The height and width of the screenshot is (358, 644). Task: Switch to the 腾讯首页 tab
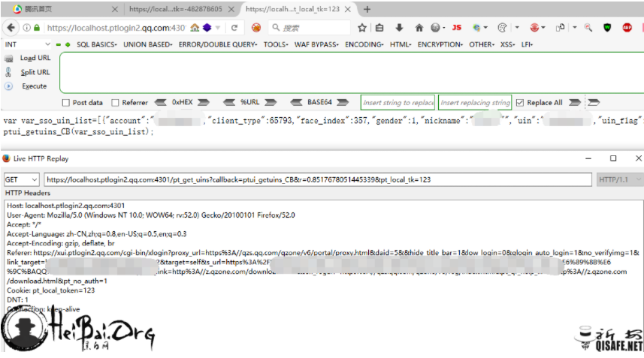(61, 9)
